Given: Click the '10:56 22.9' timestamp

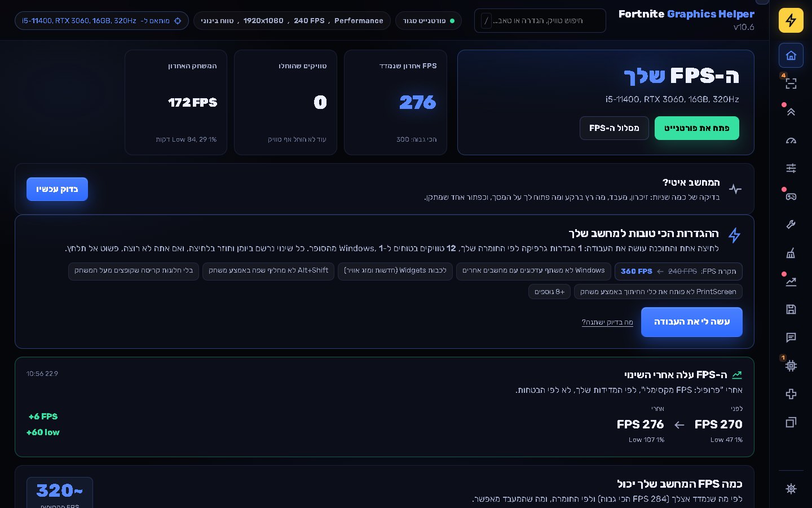Looking at the screenshot, I should (42, 374).
